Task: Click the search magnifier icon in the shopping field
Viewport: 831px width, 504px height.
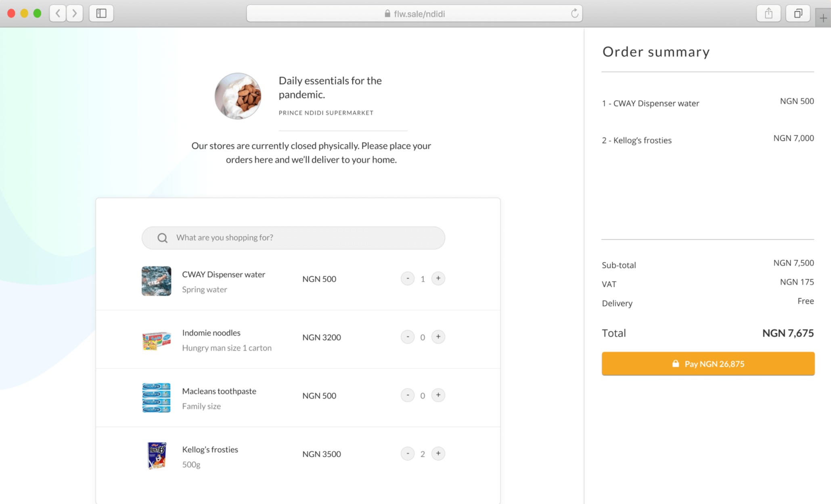Action: [162, 238]
